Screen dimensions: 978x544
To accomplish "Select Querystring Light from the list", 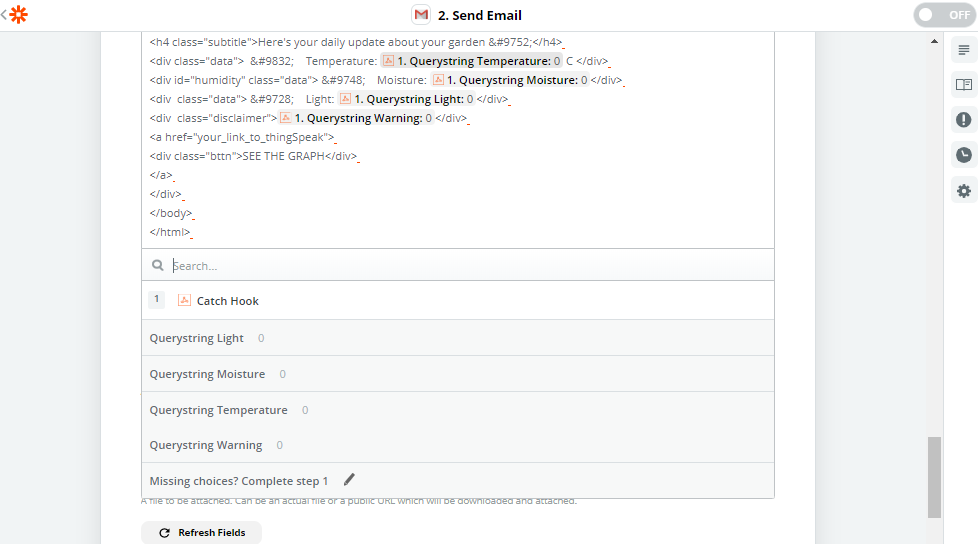I will 197,338.
